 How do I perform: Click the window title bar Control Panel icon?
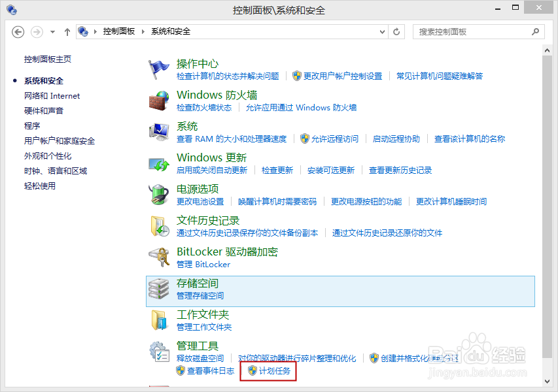tap(11, 10)
